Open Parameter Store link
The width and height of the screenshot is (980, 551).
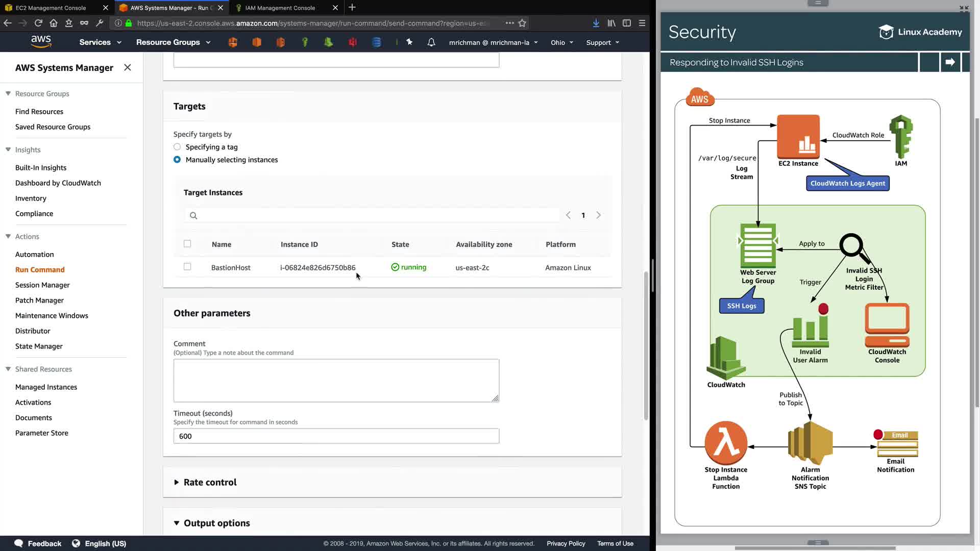click(x=42, y=433)
